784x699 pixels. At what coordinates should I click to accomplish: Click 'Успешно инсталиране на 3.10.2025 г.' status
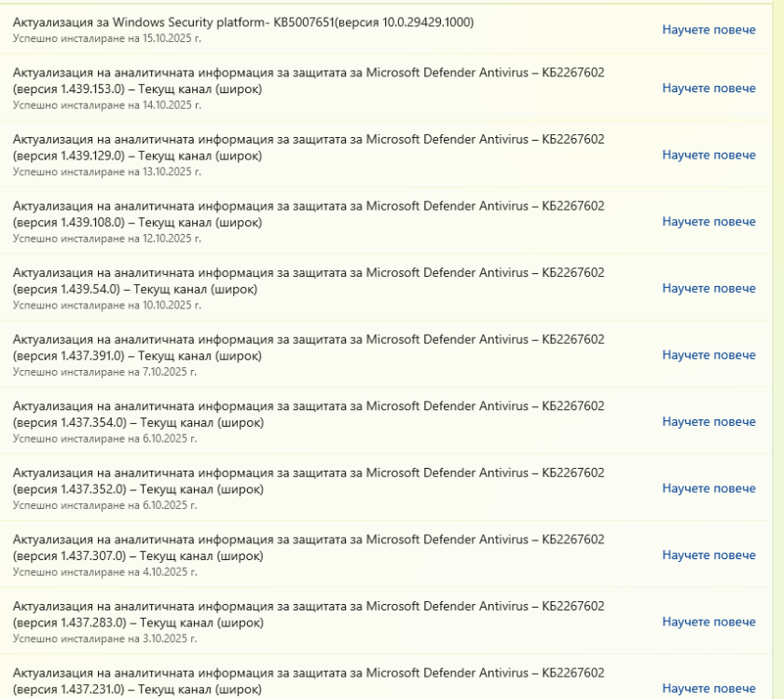104,639
